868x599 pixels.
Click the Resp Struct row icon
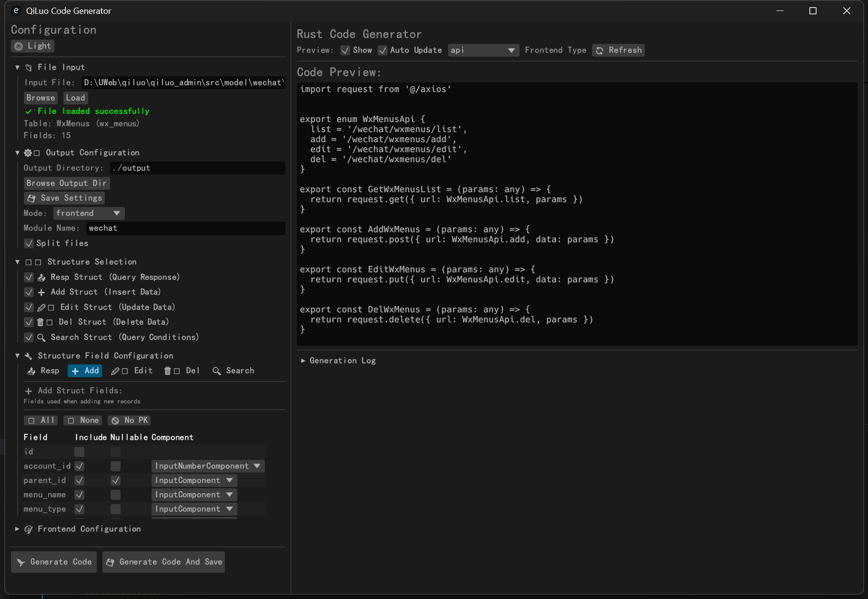point(41,277)
